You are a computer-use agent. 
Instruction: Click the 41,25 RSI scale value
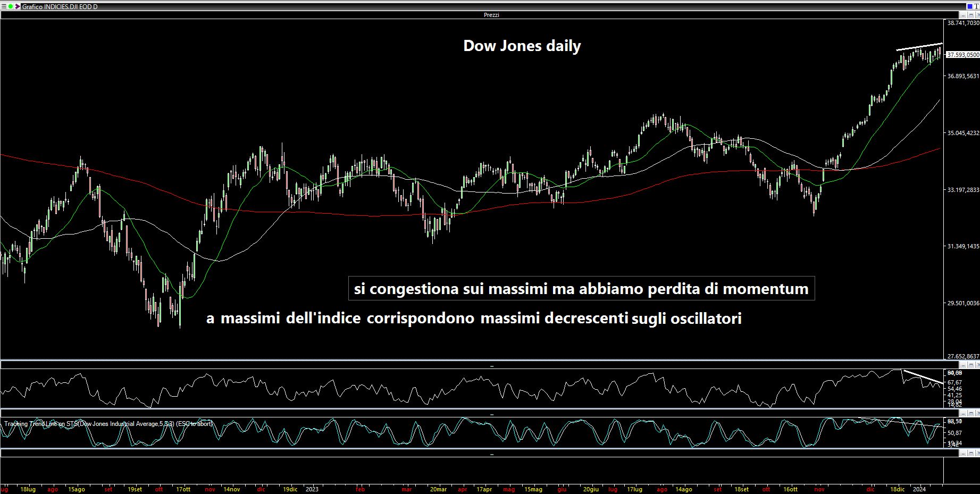[x=954, y=395]
